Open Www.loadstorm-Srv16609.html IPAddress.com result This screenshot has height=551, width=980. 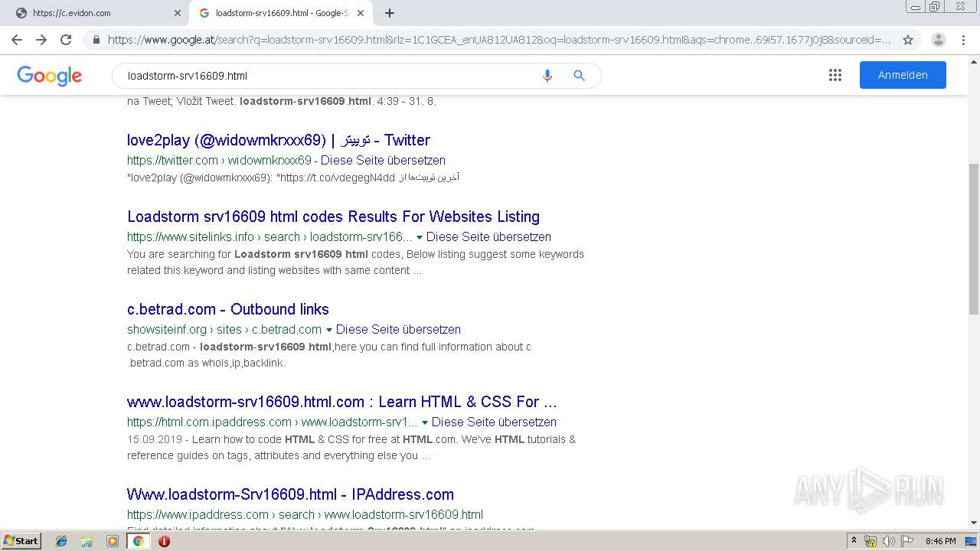click(290, 494)
